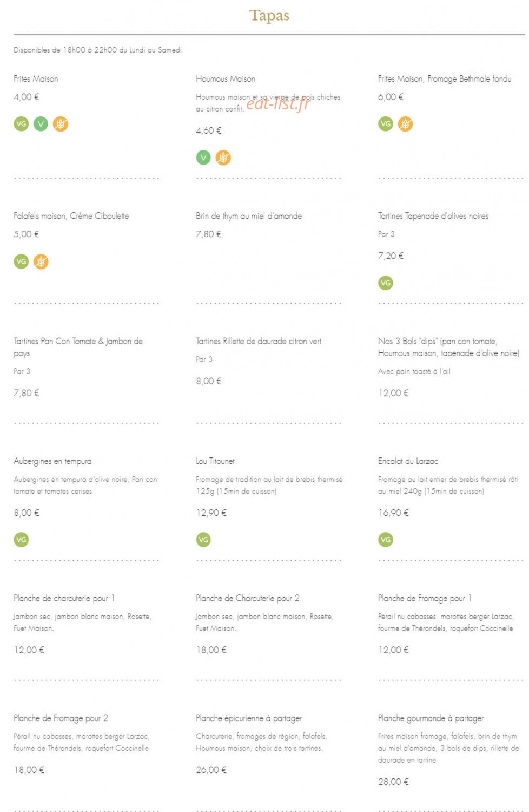
Task: Click the orange wheat icon under Frites Maison
Action: pos(61,124)
